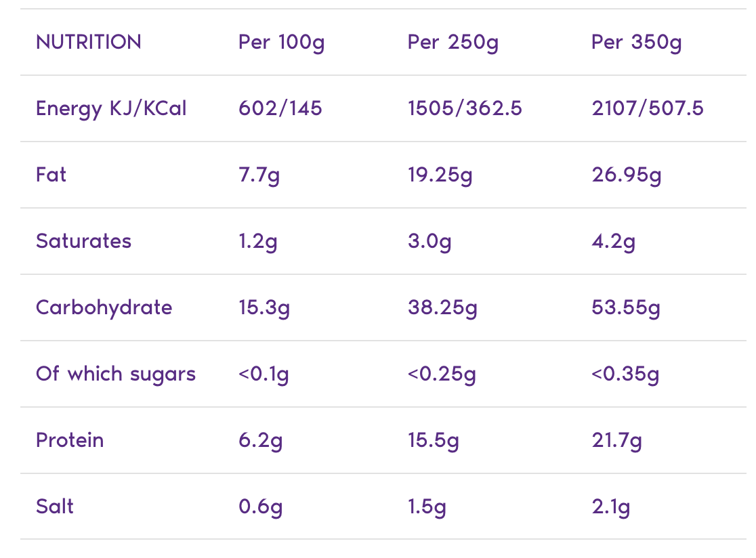Click the Energy KJ/KCal row label

pos(111,108)
